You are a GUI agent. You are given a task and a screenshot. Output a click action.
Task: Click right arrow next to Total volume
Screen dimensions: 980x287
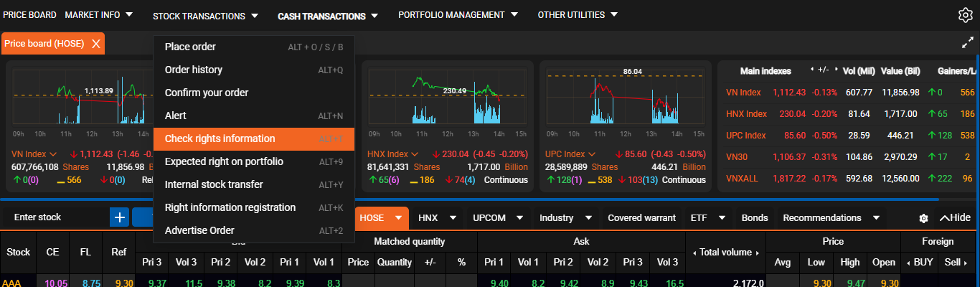tap(756, 252)
